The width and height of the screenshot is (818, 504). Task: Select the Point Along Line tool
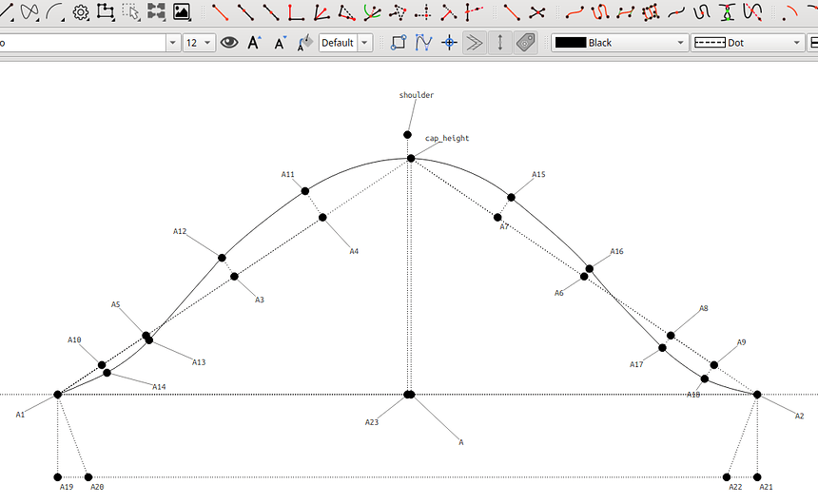pyautogui.click(x=245, y=12)
